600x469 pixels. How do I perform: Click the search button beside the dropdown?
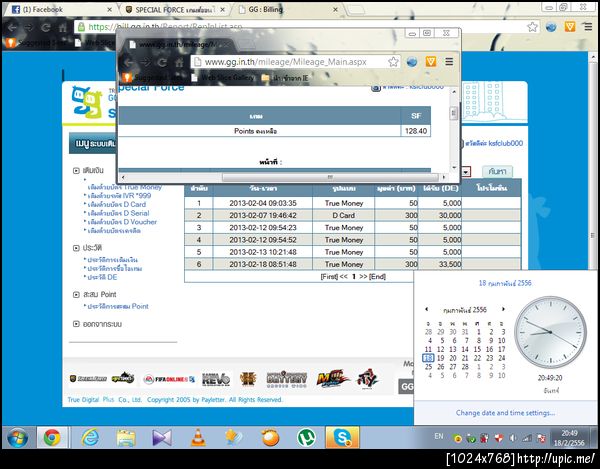(x=497, y=172)
